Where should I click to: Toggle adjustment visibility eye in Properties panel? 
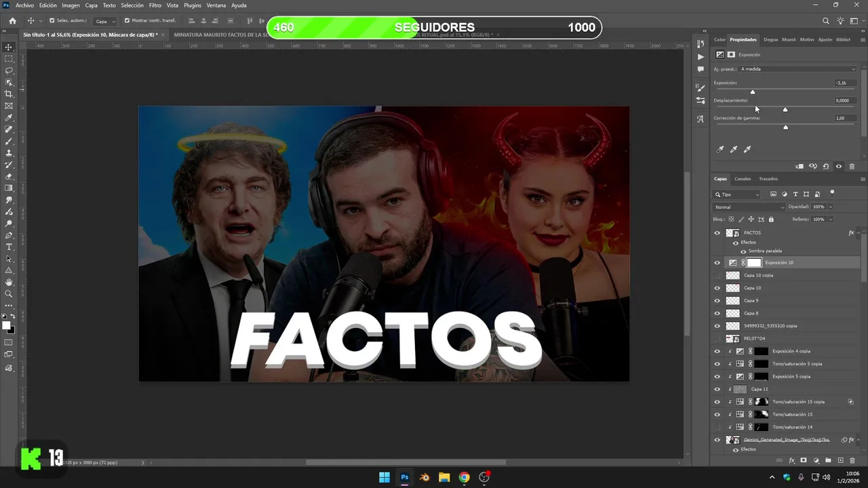click(x=839, y=166)
